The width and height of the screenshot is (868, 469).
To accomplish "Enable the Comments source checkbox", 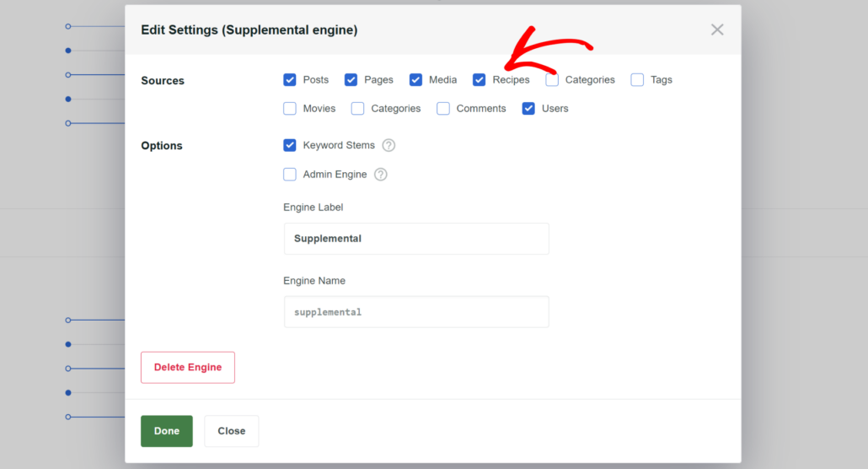I will coord(443,109).
